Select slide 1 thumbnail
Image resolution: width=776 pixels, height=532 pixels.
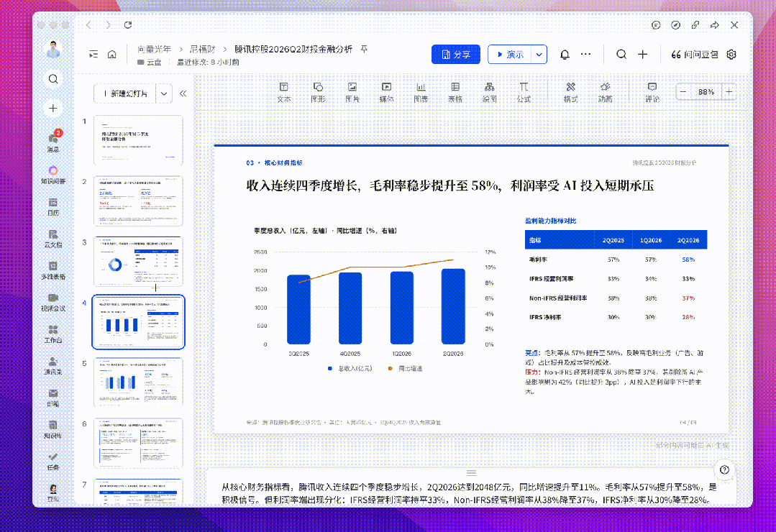[x=138, y=140]
